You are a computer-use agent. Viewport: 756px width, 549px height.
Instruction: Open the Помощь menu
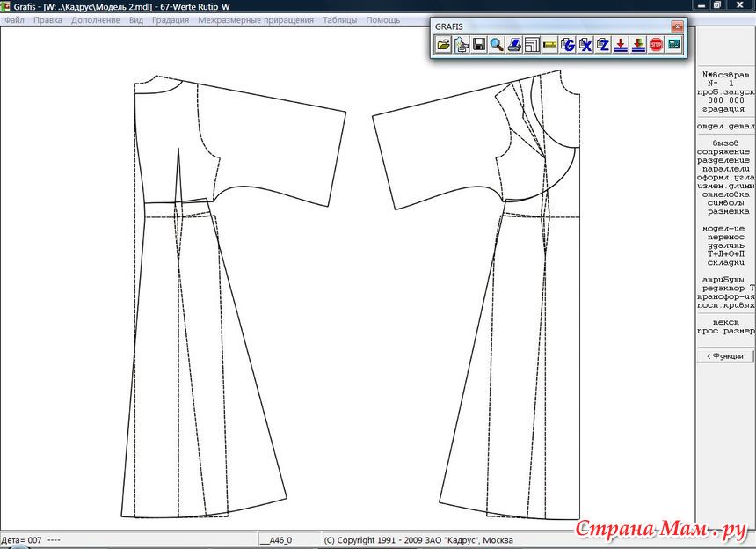382,20
